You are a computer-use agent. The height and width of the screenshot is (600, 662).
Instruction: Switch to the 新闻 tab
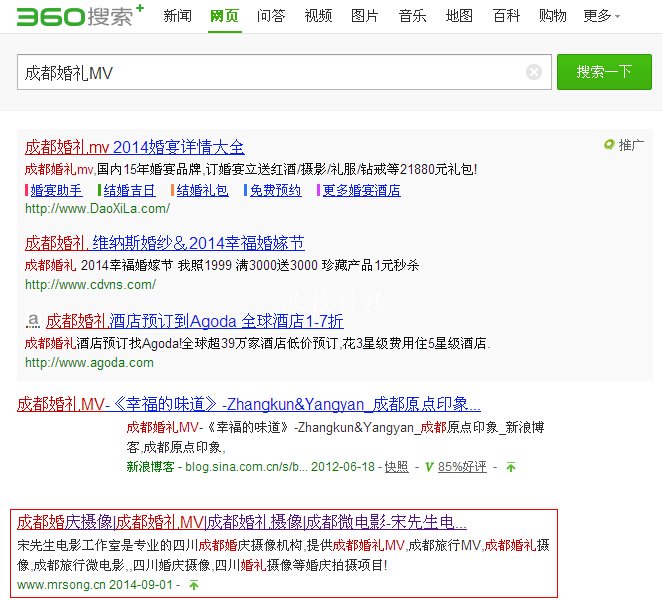click(177, 16)
